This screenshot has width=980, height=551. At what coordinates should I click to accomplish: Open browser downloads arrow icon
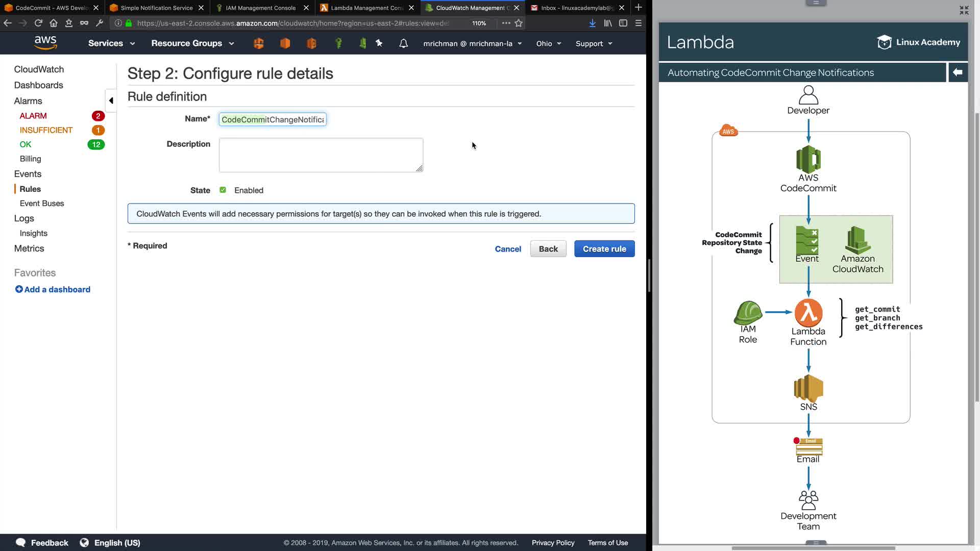pyautogui.click(x=592, y=23)
